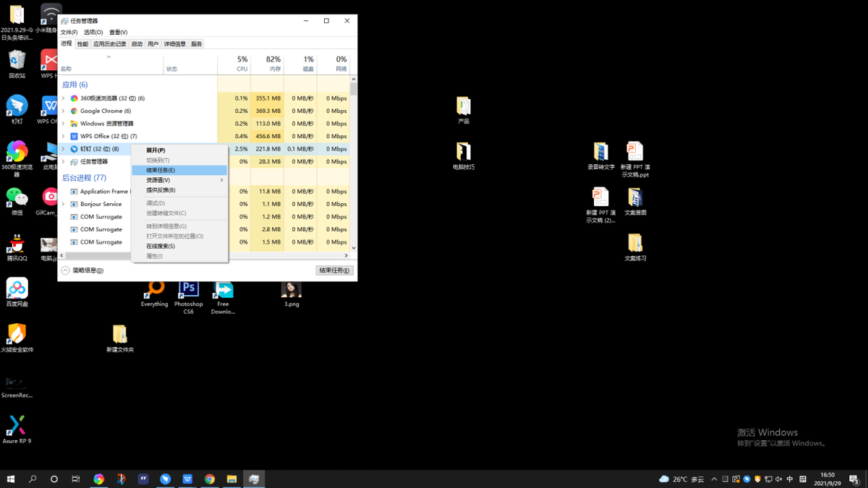The image size is (868, 488).
Task: Sort by the 内存 column header
Action: pos(267,64)
